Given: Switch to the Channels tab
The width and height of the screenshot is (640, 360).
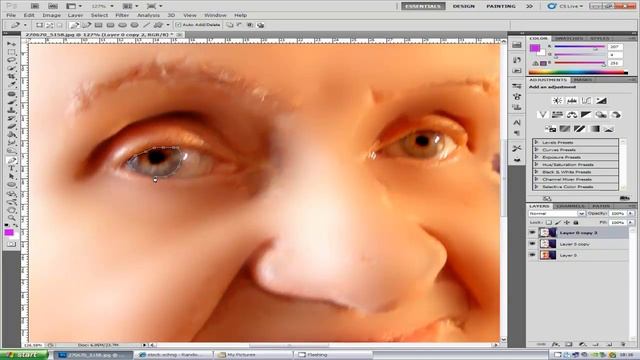Looking at the screenshot, I should (570, 206).
